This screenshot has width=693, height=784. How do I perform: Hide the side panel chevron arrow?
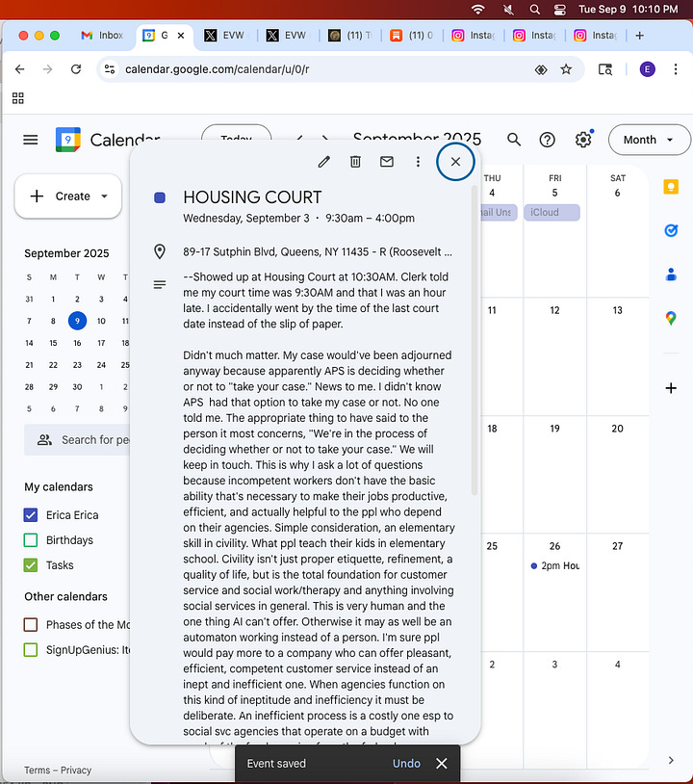point(671,760)
